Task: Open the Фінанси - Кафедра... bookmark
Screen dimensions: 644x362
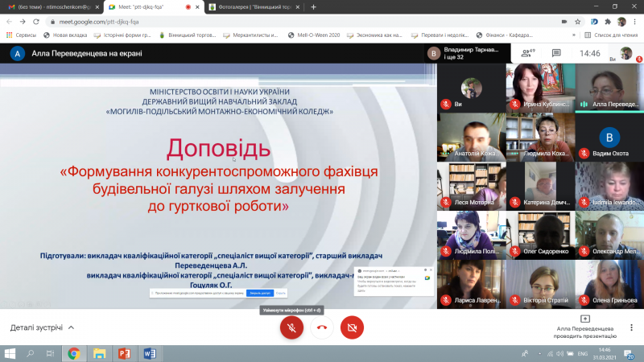Action: point(505,35)
